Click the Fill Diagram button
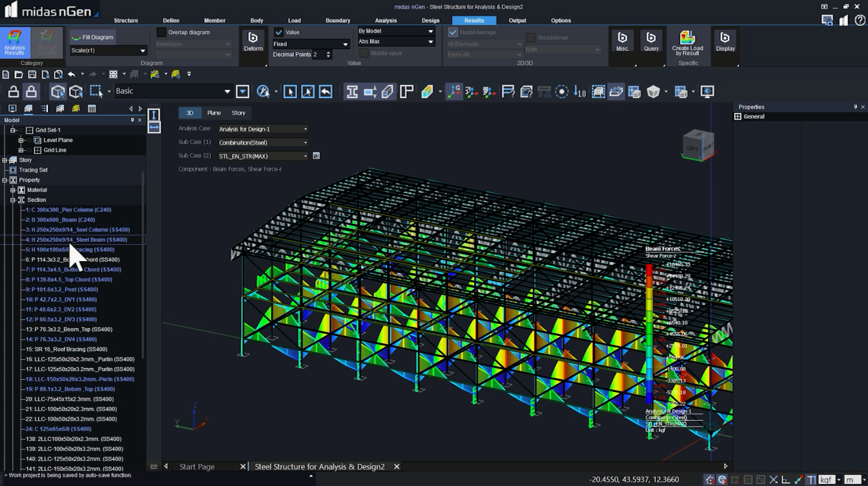The image size is (868, 486). (93, 37)
